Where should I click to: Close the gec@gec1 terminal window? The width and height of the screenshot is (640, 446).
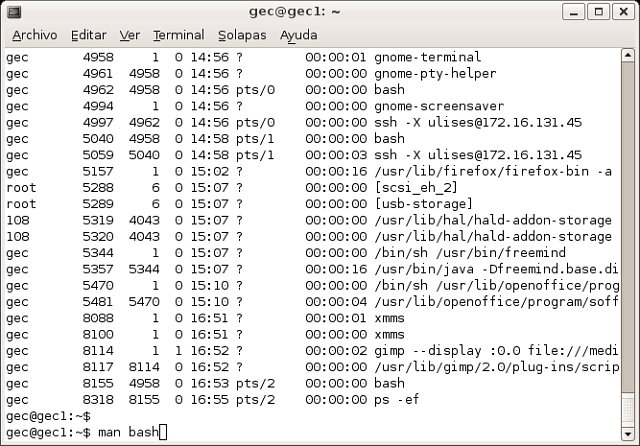coord(623,11)
